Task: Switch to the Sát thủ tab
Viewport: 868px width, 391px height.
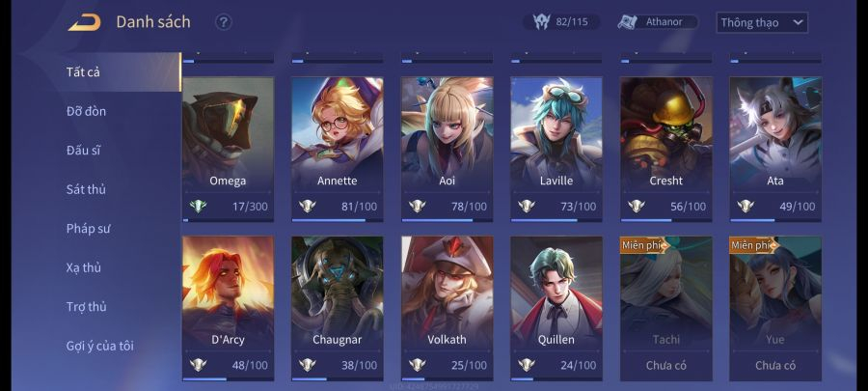Action: (86, 189)
